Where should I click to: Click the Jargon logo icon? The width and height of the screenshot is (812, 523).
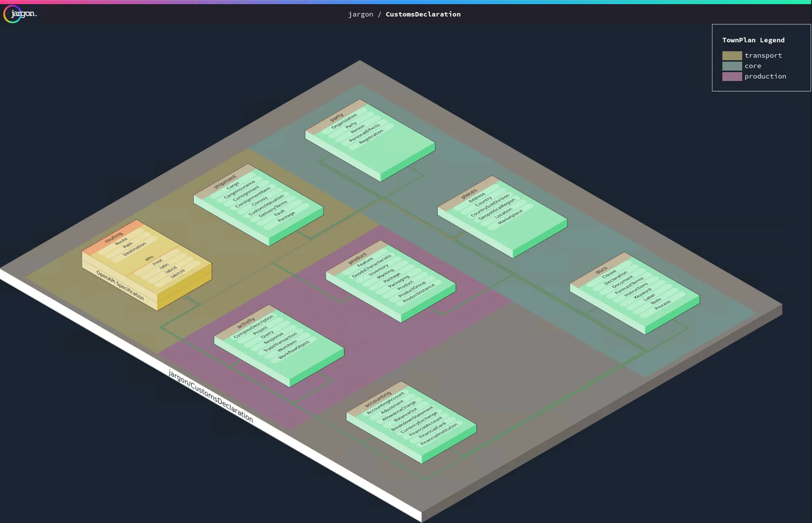pos(19,14)
